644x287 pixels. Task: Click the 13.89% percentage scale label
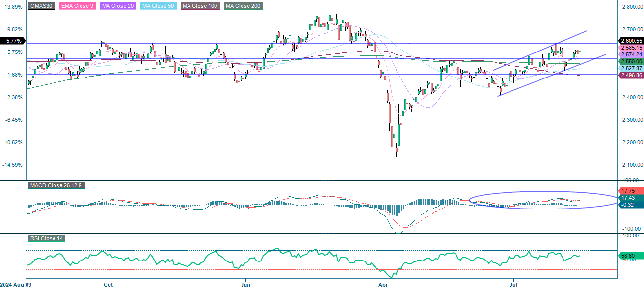tap(14, 6)
